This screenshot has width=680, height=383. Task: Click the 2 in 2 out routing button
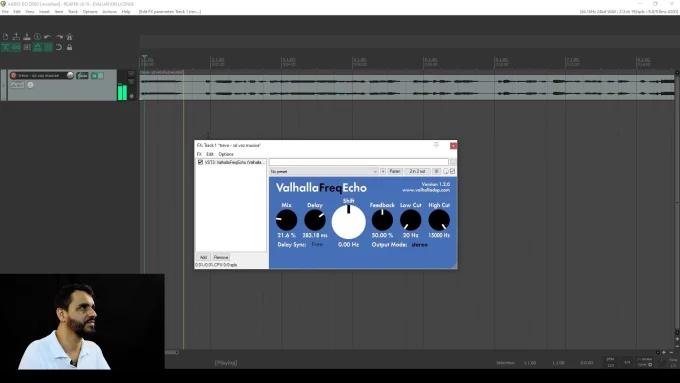(x=417, y=171)
